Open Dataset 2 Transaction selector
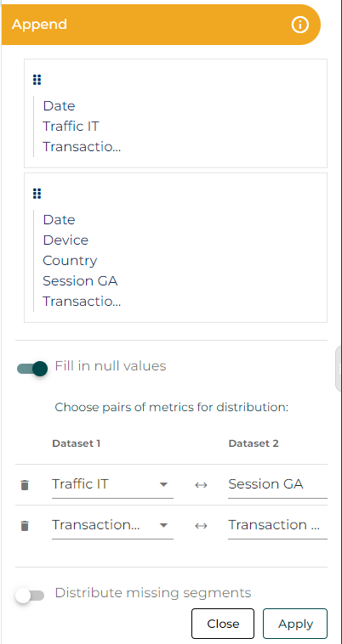Screen dimensions: 342x644 (x=277, y=525)
